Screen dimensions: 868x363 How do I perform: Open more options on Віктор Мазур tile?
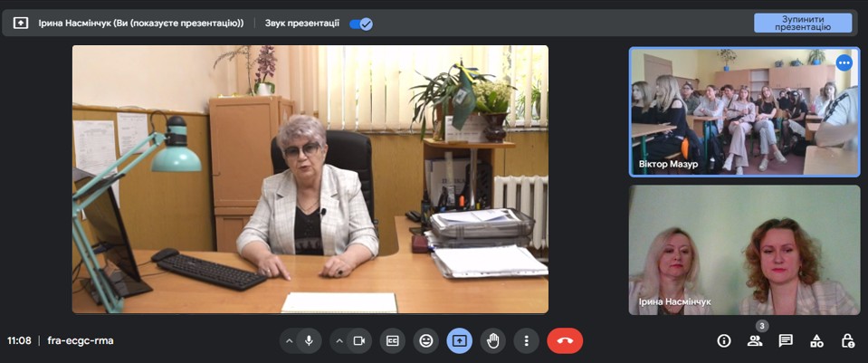844,62
